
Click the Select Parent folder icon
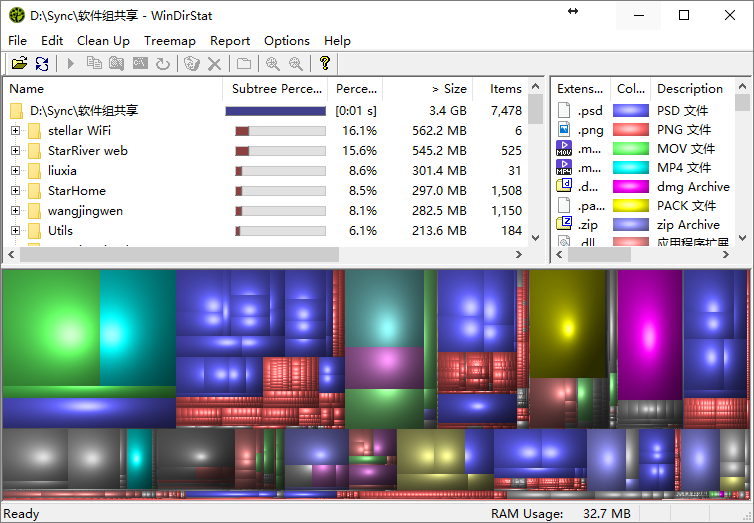(x=244, y=64)
